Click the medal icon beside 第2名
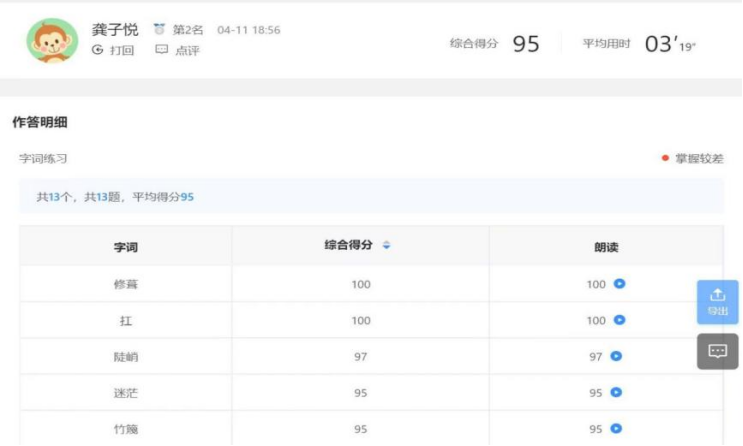 (159, 30)
